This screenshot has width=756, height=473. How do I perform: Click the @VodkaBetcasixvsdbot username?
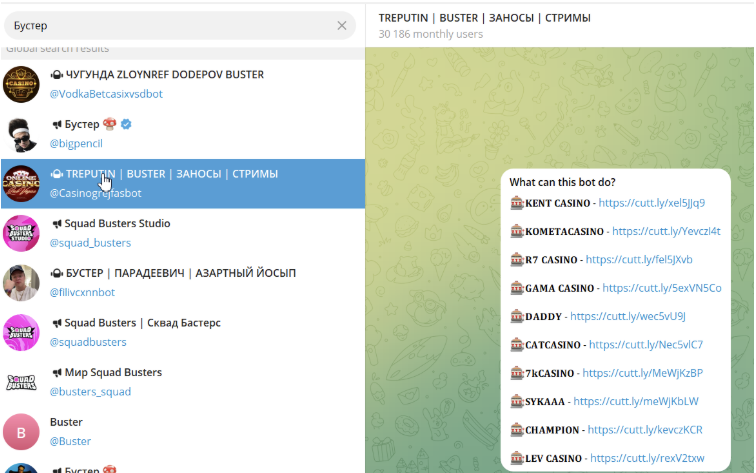(106, 94)
